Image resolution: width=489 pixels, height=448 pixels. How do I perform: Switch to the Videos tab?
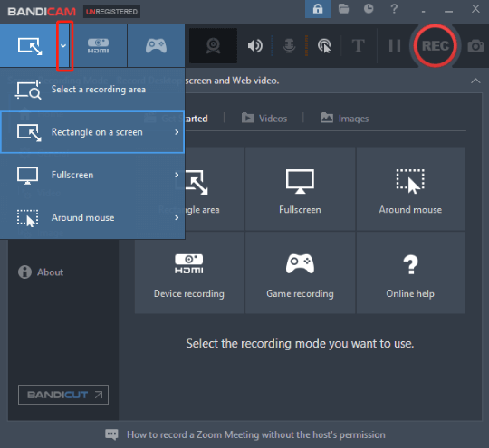[264, 119]
